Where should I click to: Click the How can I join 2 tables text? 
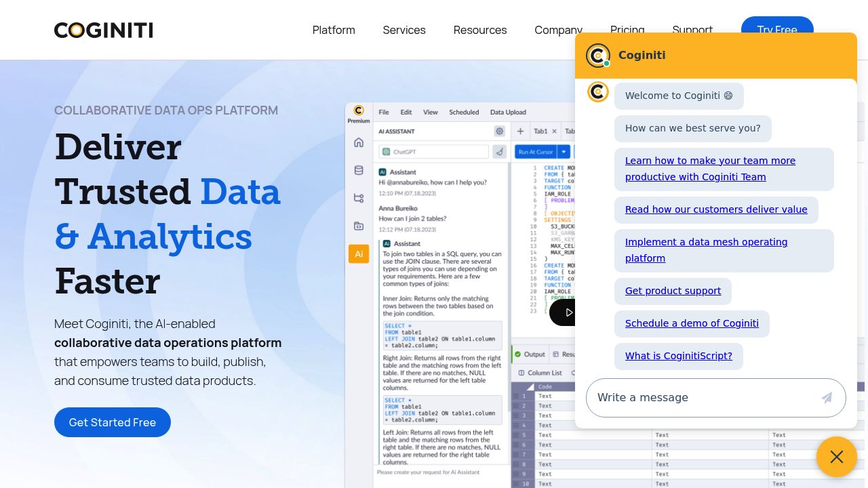point(412,219)
